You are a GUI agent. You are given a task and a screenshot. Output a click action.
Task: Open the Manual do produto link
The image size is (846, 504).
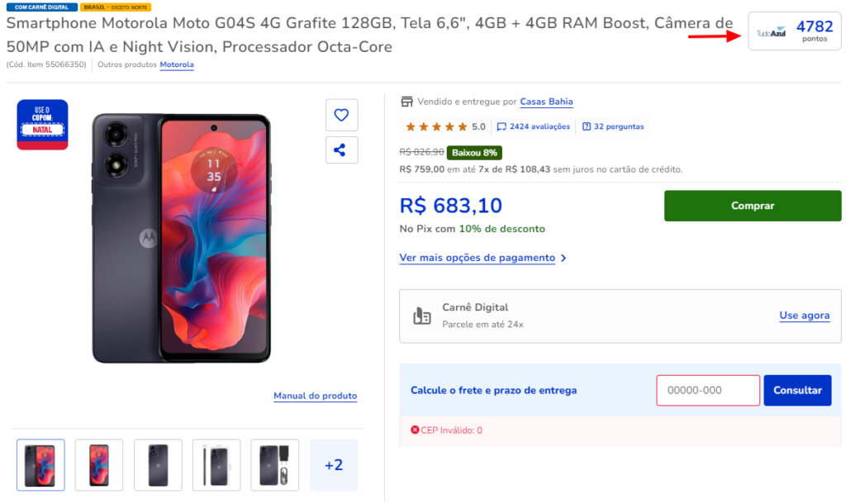click(315, 396)
